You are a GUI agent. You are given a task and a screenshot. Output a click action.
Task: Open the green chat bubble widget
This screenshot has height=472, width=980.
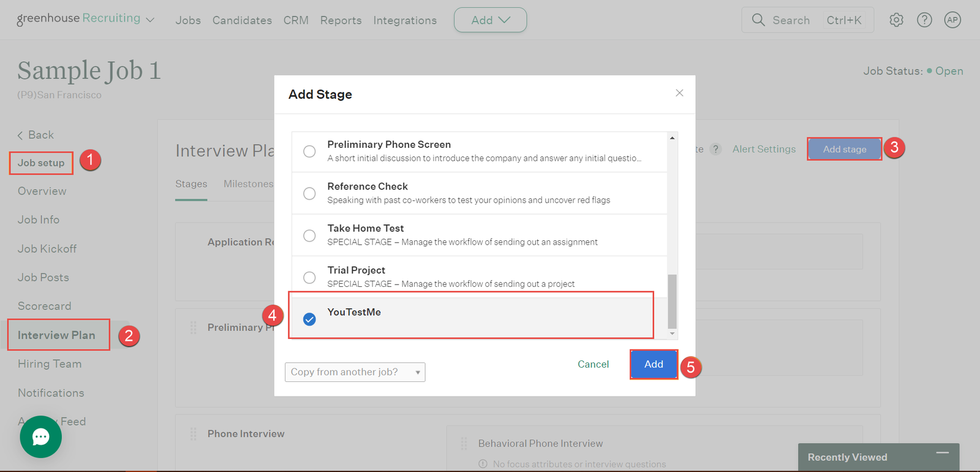(41, 437)
